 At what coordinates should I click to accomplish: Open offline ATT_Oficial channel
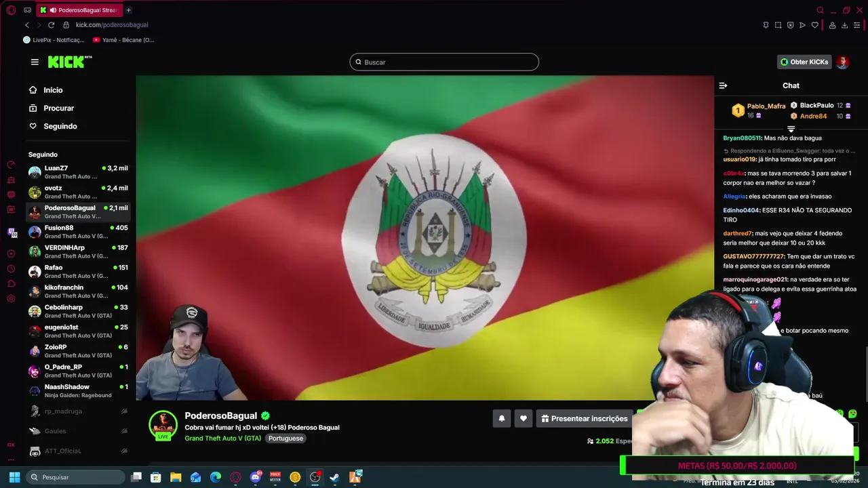tap(78, 451)
